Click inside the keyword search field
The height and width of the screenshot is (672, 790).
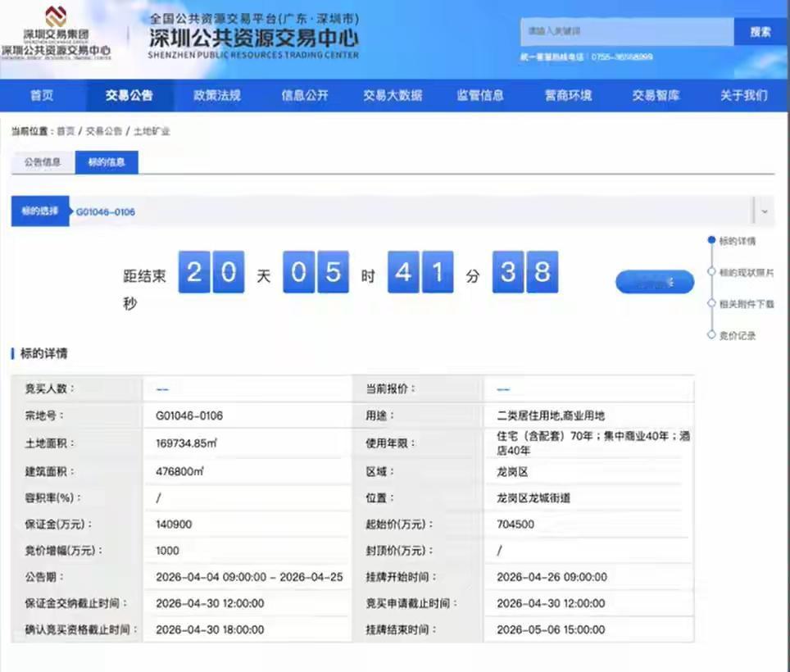[x=625, y=30]
